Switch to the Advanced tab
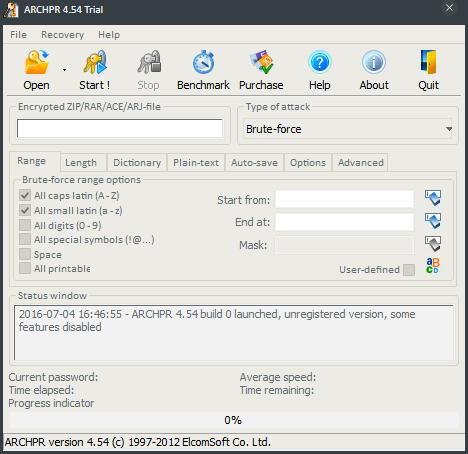 pos(361,163)
